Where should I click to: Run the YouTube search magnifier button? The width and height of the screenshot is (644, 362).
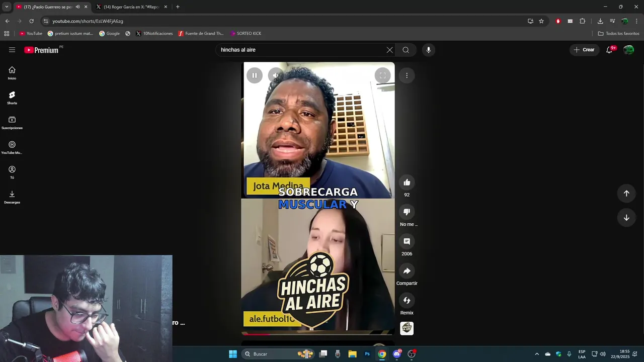406,50
